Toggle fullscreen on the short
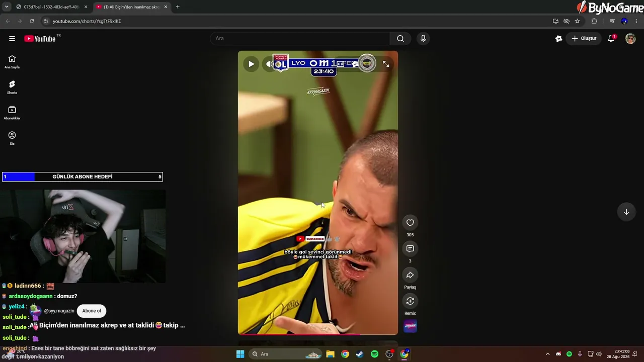644x362 pixels. 386,64
